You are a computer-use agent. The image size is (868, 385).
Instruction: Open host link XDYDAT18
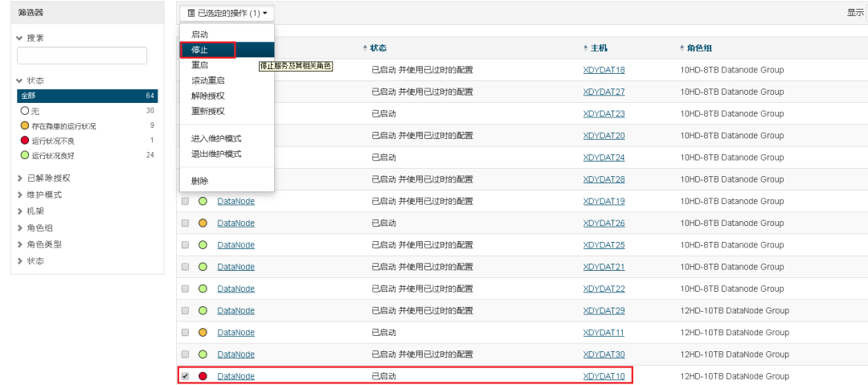click(x=604, y=70)
